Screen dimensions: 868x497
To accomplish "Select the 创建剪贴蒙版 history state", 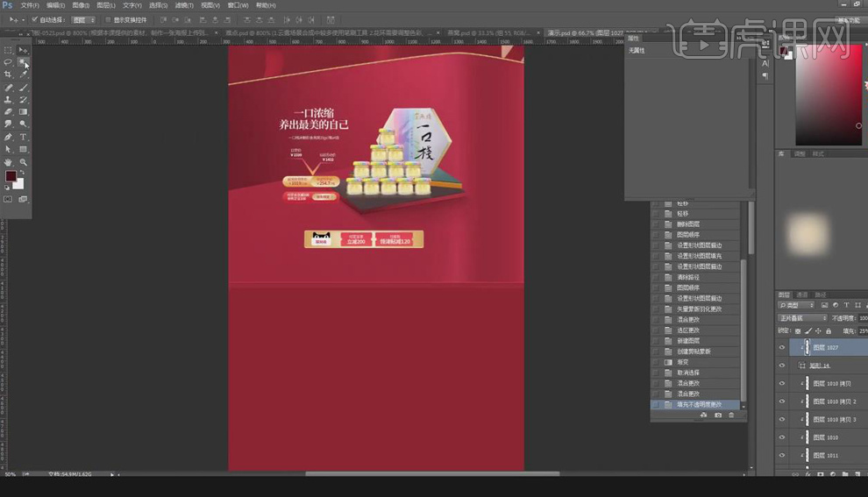I will [x=695, y=351].
